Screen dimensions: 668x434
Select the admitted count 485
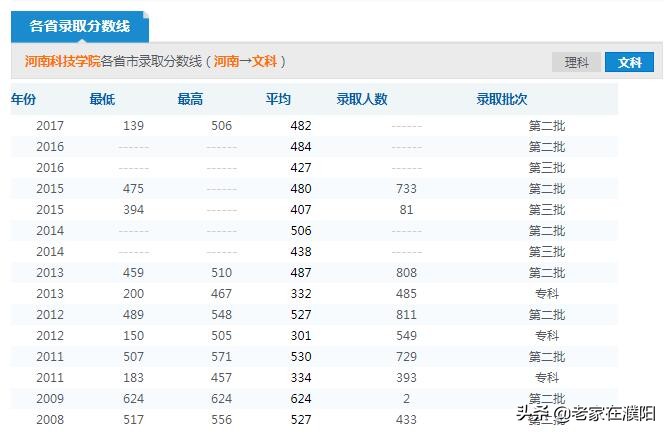[406, 293]
